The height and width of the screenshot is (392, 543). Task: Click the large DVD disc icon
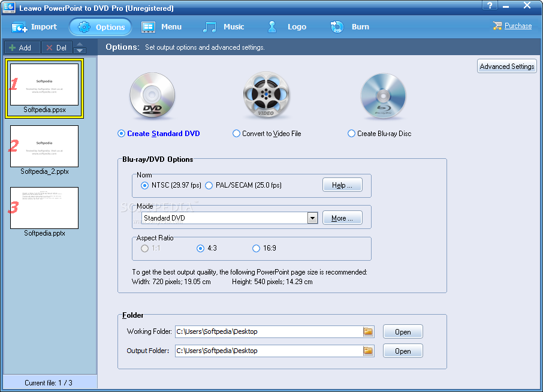point(152,95)
